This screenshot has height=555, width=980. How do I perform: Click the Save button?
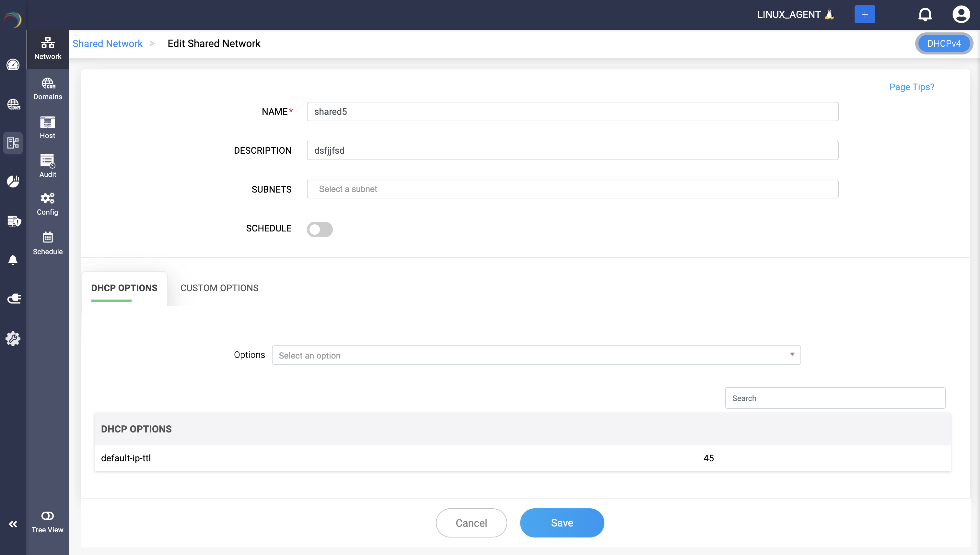(x=562, y=523)
